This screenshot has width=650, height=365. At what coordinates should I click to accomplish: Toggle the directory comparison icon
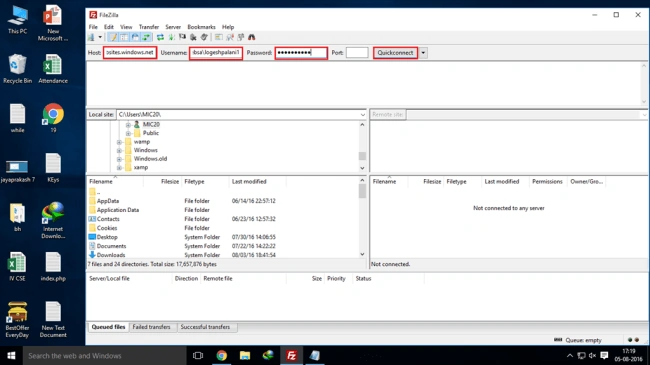pos(230,37)
